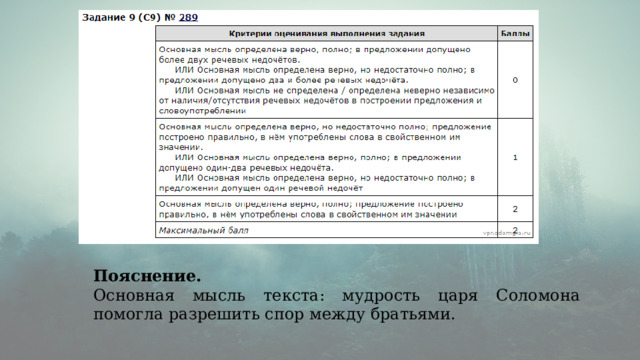This screenshot has width=640, height=360.
Task: Click the 'Задание 9 (С9) №' heading
Action: pos(129,18)
